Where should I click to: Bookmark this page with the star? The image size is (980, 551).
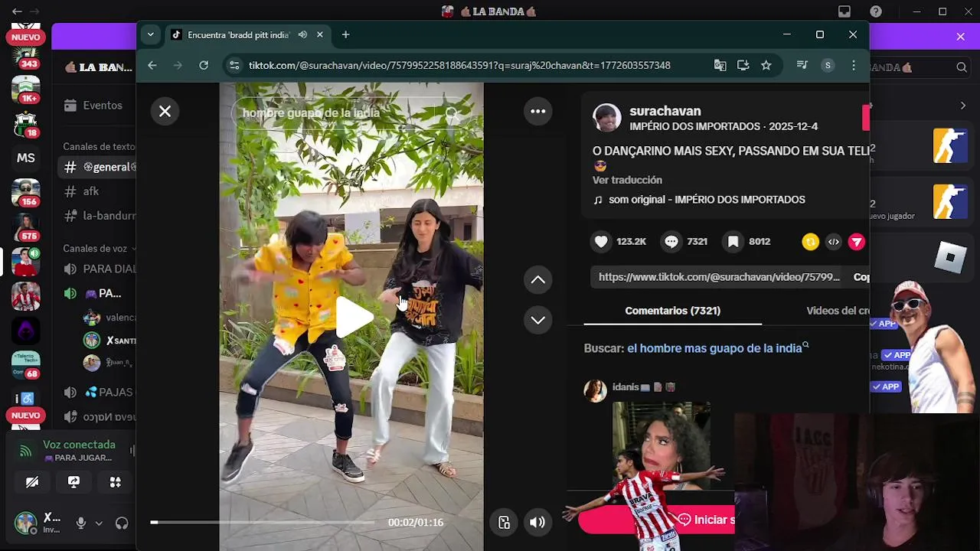click(x=766, y=66)
